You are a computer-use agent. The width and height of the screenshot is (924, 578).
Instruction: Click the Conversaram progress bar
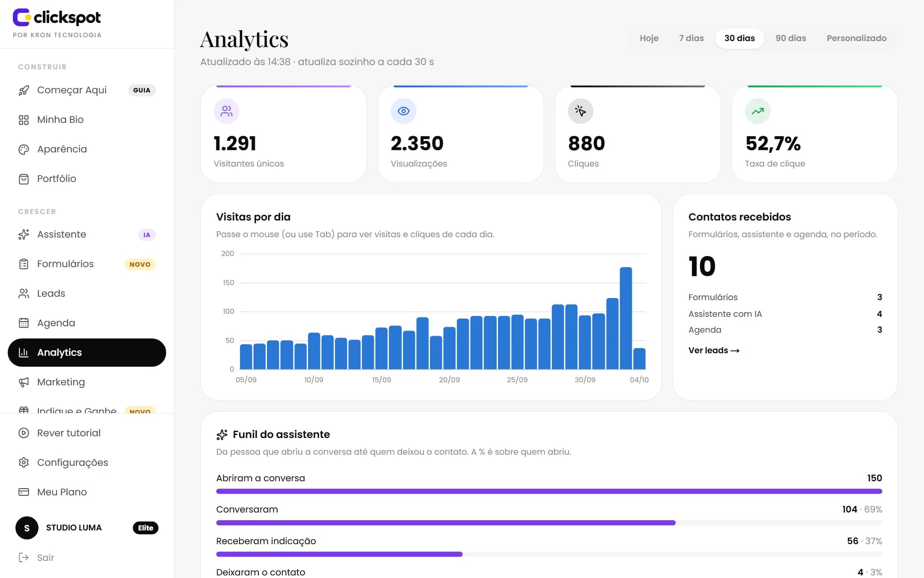(549, 523)
